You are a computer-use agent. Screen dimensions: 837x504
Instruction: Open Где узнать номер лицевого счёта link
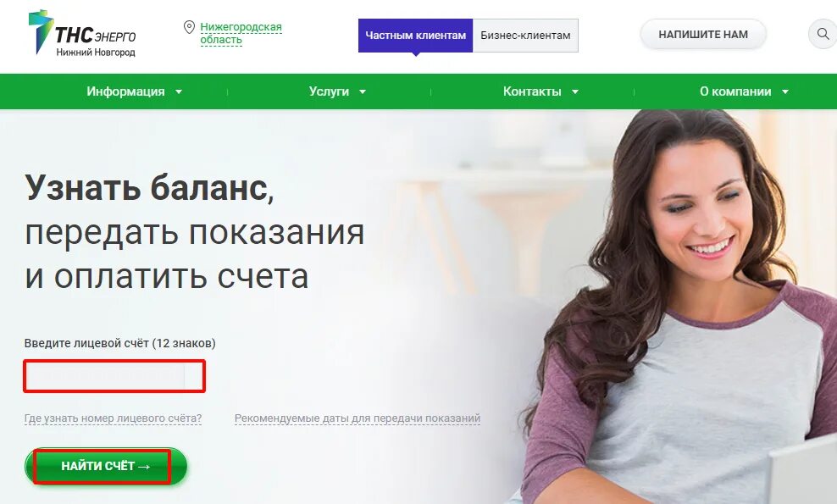pos(114,418)
